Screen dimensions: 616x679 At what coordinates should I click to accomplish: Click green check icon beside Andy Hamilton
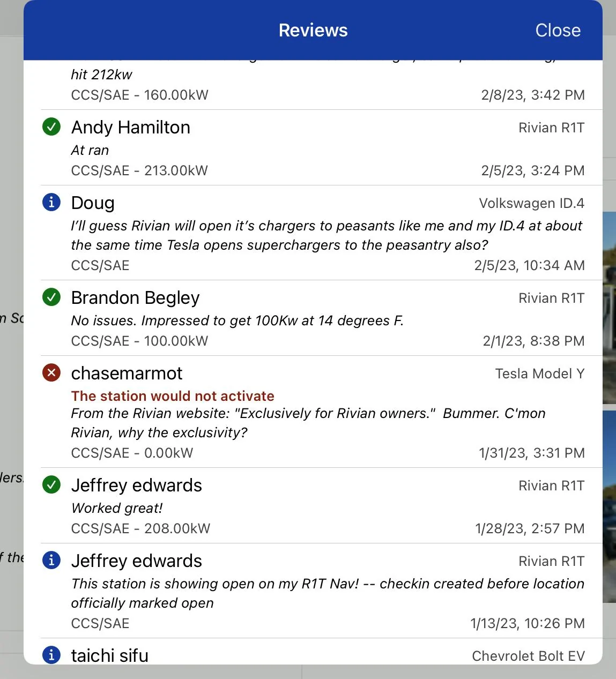click(51, 127)
